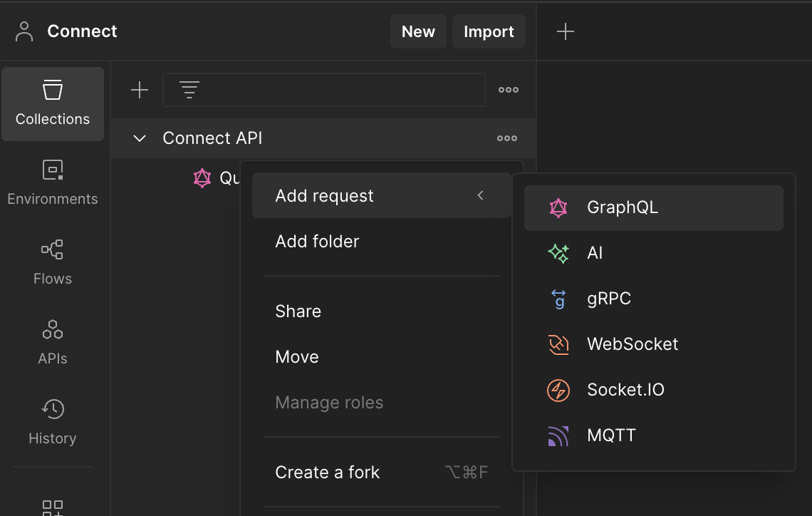The width and height of the screenshot is (812, 516).
Task: Choose Add folder from context menu
Action: pyautogui.click(x=382, y=241)
